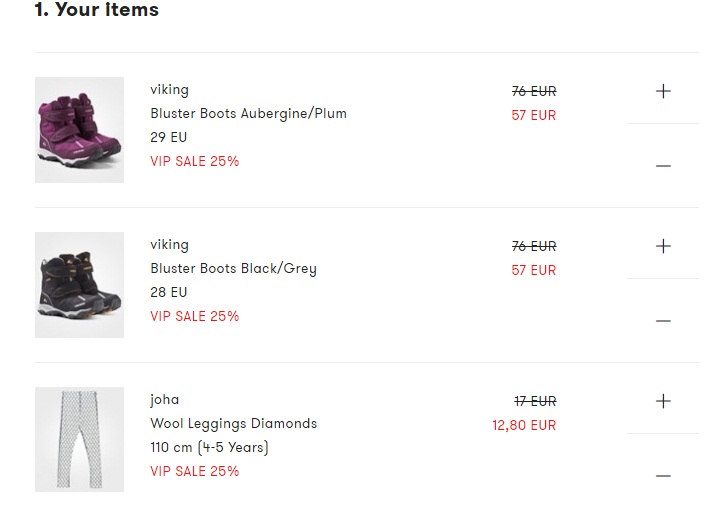
Task: Add one more Black/Grey Bluster Boots
Action: tap(663, 246)
